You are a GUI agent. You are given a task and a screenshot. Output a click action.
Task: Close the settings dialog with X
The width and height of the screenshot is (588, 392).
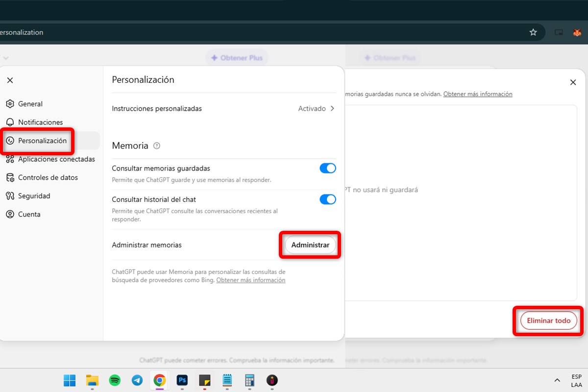10,80
